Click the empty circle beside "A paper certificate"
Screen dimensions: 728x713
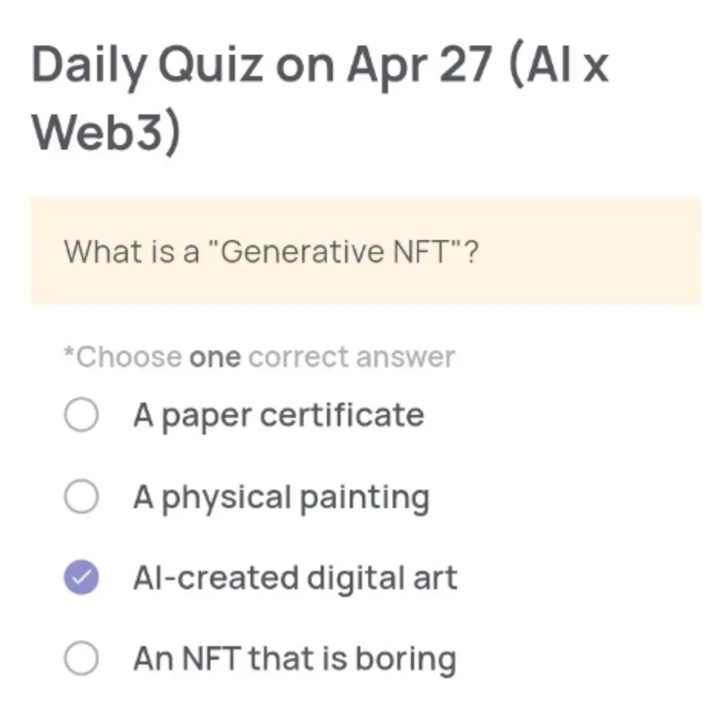click(x=82, y=415)
